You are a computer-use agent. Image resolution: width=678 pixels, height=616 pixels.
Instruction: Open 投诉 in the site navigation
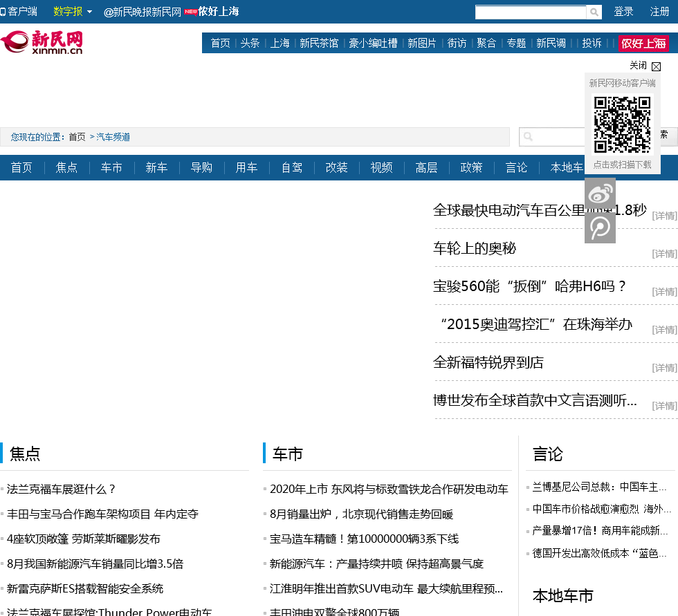click(592, 43)
